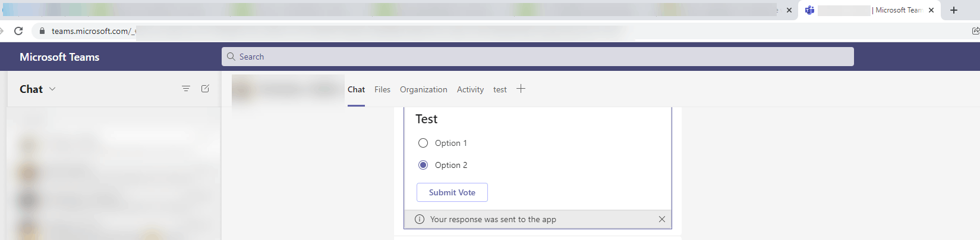Open the test tab
980x240 pixels.
(500, 89)
